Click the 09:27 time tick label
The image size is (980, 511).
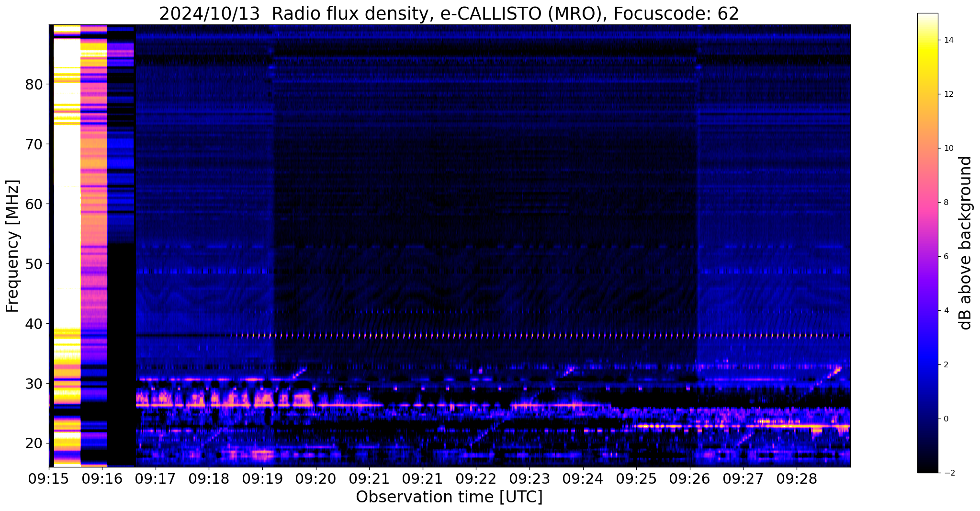tap(743, 479)
